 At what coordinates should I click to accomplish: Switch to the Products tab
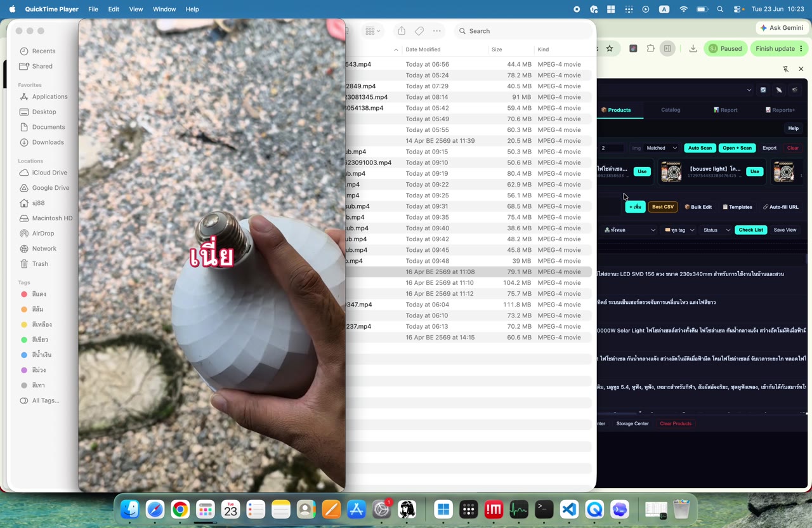coord(616,110)
